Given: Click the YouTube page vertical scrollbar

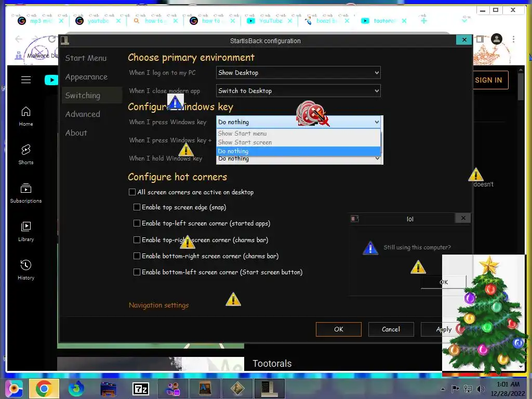Looking at the screenshot, I should pos(521,86).
